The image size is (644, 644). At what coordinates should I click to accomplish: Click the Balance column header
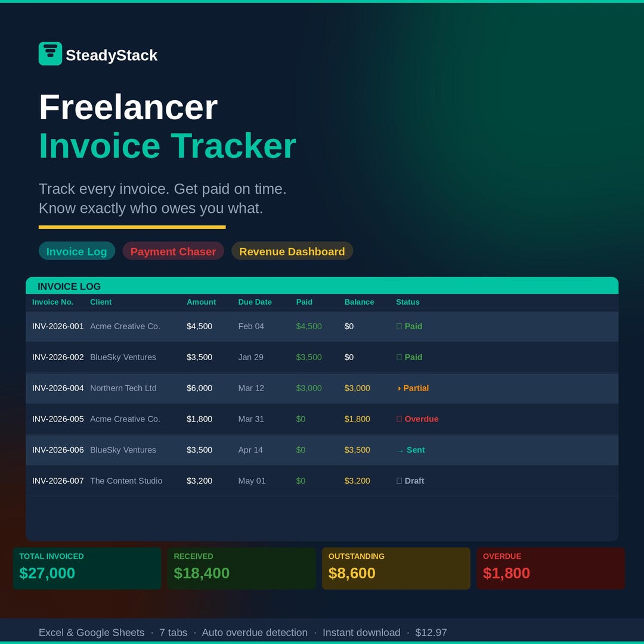coord(359,302)
